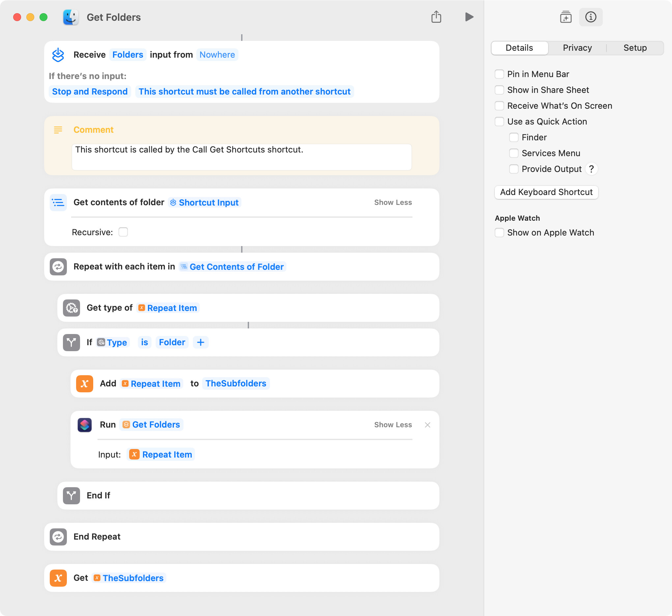Click TheSubfolders token in Get action
Screen dimensions: 672x616
coord(129,578)
